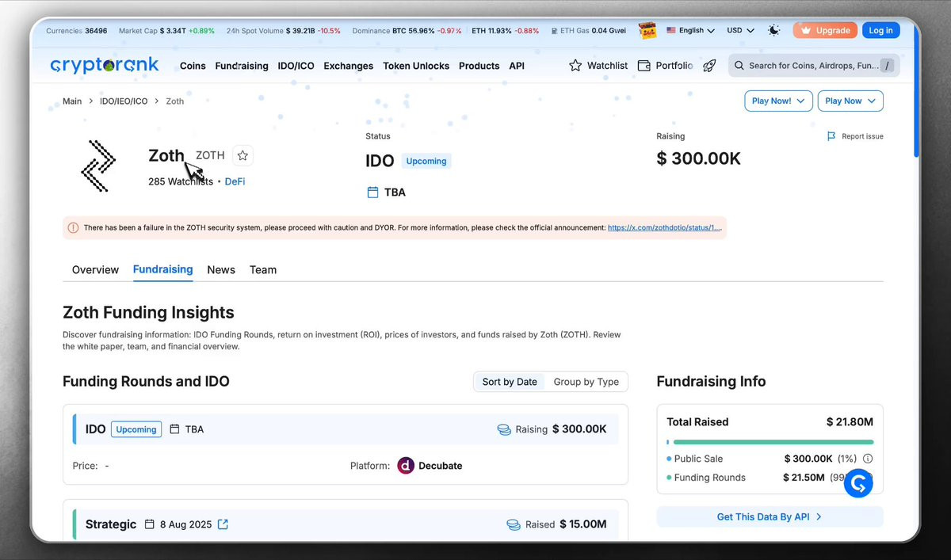Click the ETH Gas 0.04 Gwei stat
This screenshot has height=560, width=951.
pos(588,31)
